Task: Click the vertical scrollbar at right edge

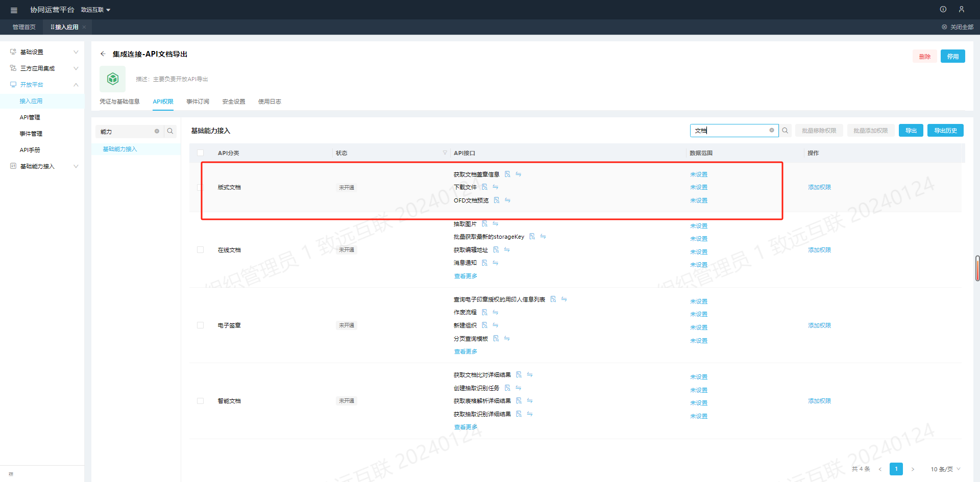Action: pos(977,268)
